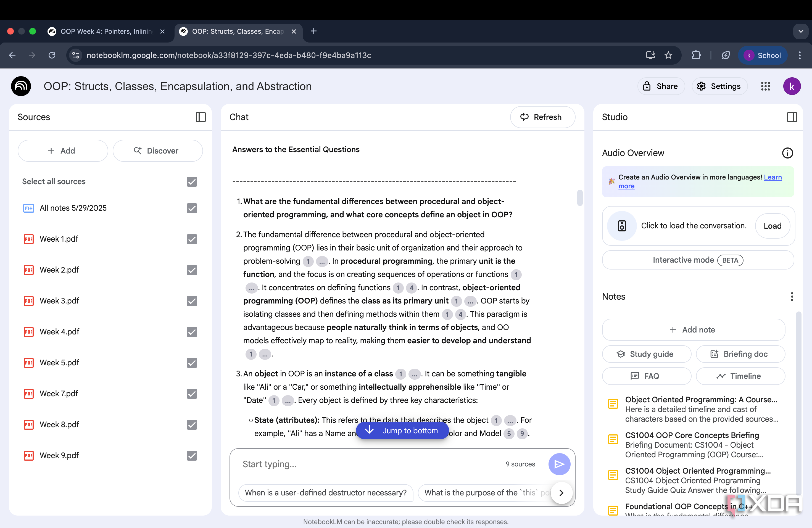The width and height of the screenshot is (812, 528).
Task: Click the performance icon left of the School profile
Action: (x=725, y=55)
